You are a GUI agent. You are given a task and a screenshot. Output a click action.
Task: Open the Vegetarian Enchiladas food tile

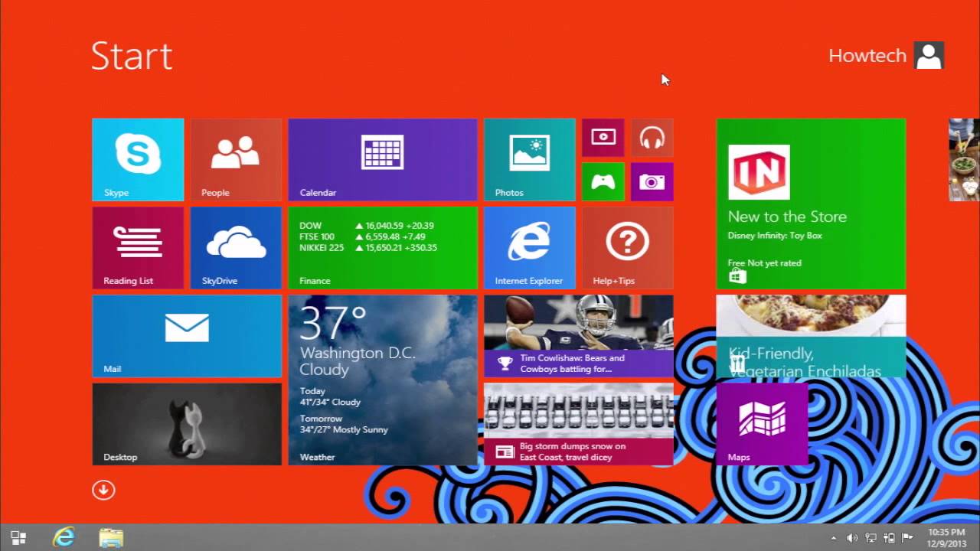coord(812,336)
